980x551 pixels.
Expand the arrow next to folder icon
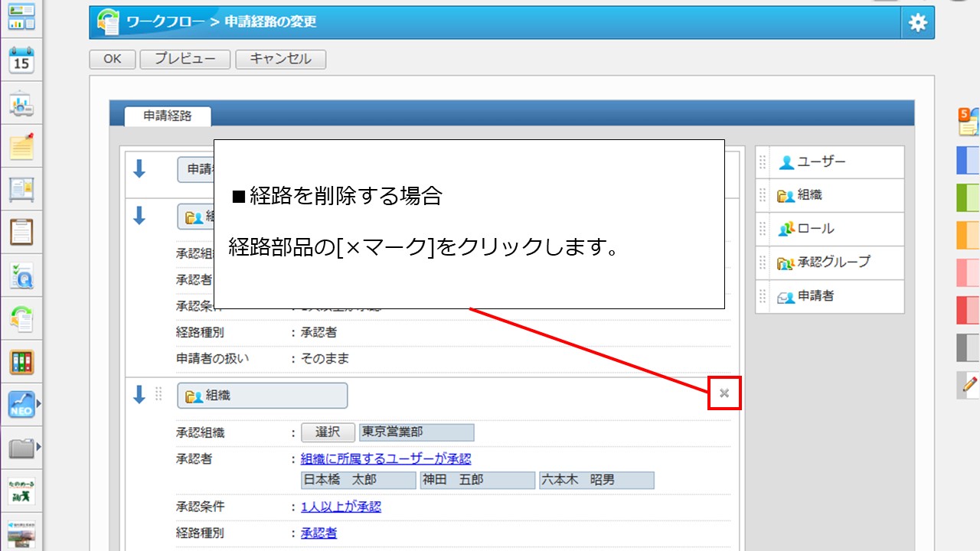point(38,447)
